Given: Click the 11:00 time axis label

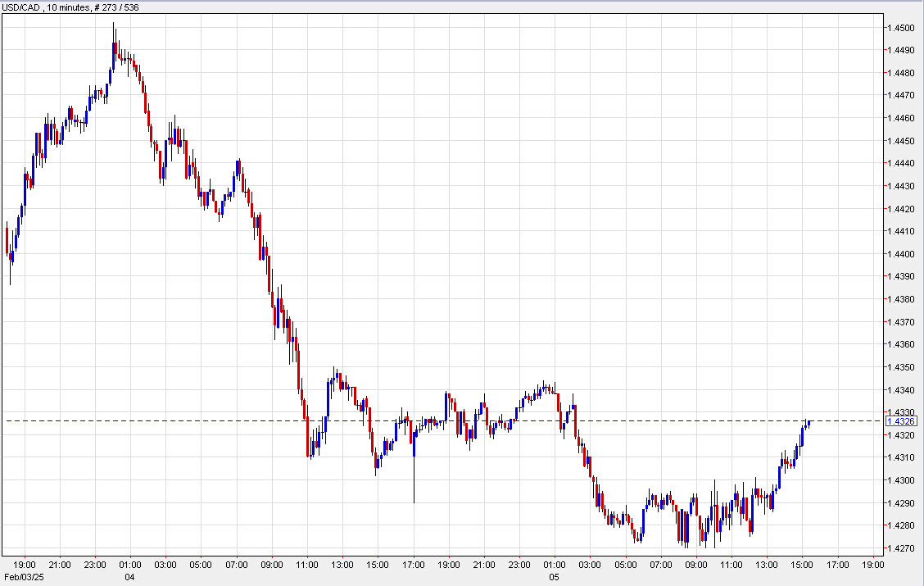Looking at the screenshot, I should (x=308, y=564).
